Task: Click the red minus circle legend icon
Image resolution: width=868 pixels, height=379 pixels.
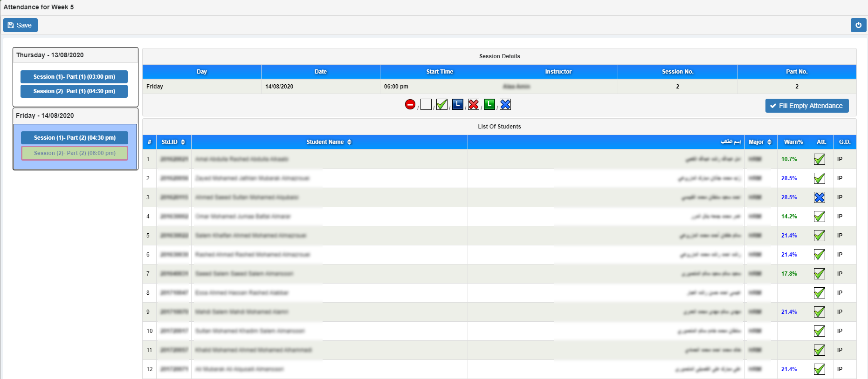Action: click(x=410, y=104)
